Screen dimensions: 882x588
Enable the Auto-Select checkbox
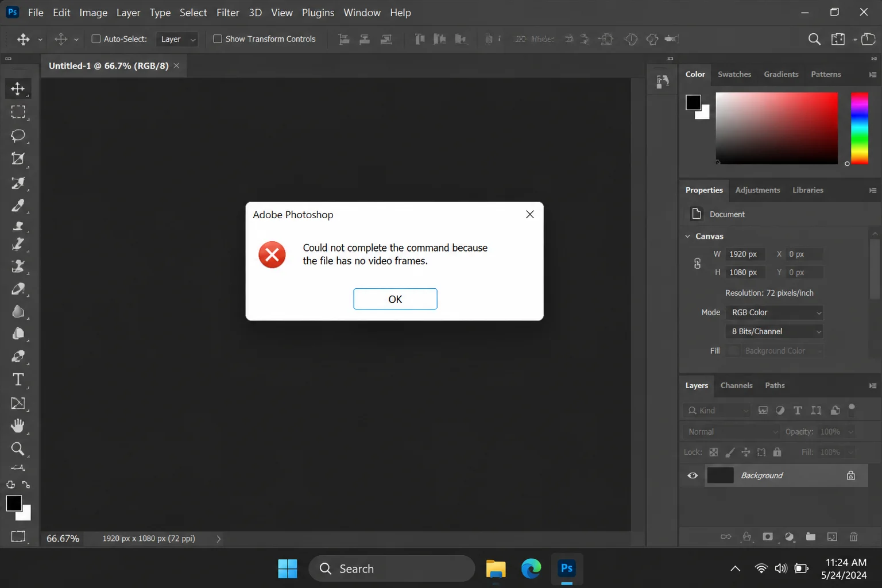(96, 39)
